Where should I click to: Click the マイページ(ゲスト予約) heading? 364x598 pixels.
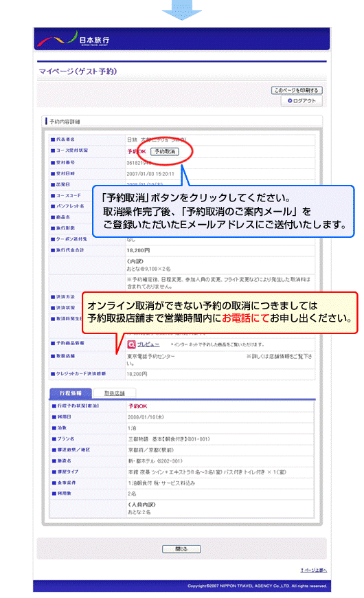click(x=78, y=71)
